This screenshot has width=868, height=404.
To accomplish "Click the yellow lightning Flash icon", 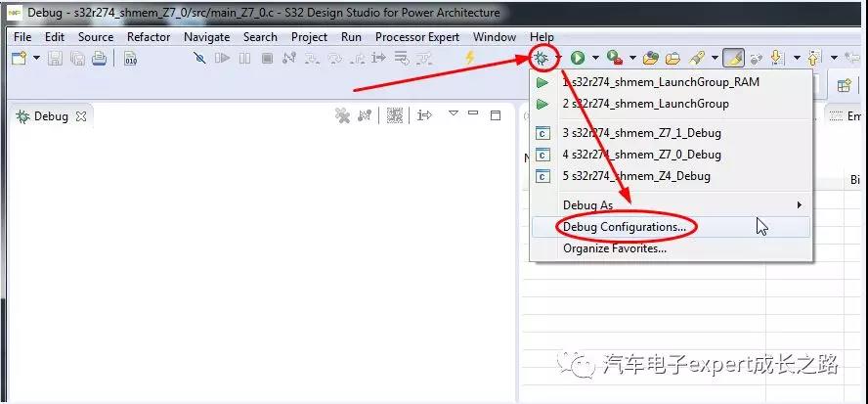I will click(470, 58).
